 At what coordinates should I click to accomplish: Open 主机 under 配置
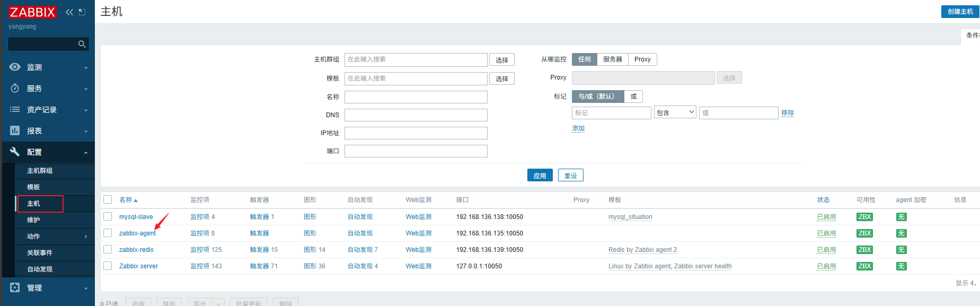[33, 204]
